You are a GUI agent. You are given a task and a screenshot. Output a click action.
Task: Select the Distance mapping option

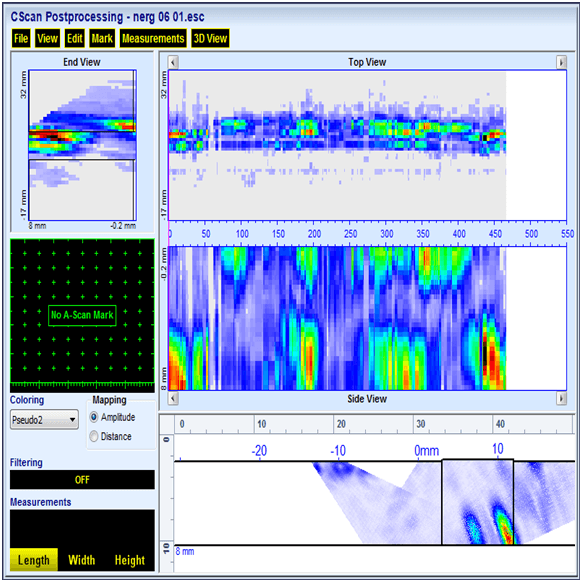tap(94, 436)
